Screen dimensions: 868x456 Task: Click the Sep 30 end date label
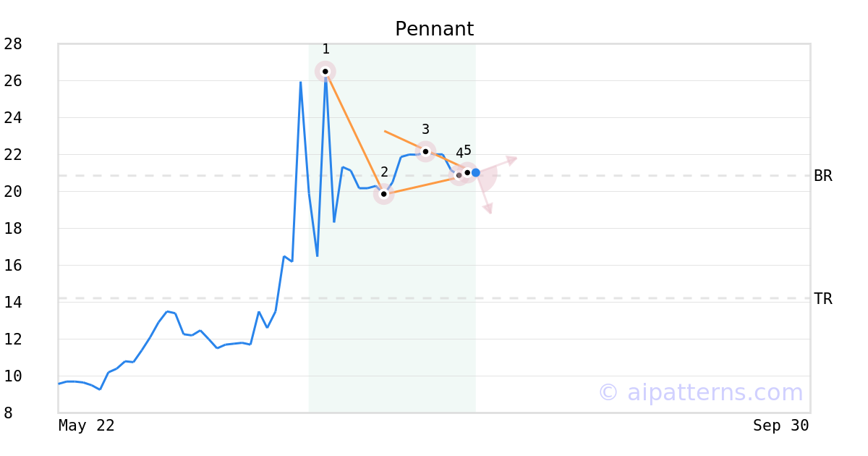(x=780, y=426)
